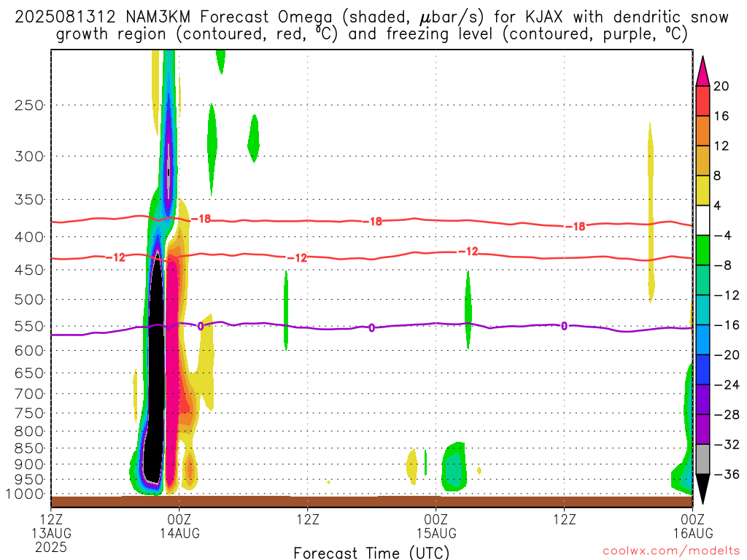The image size is (747, 560).
Task: Click the chart title starting '2025081312 NAM3KM Forecast Omega'
Action: [371, 26]
